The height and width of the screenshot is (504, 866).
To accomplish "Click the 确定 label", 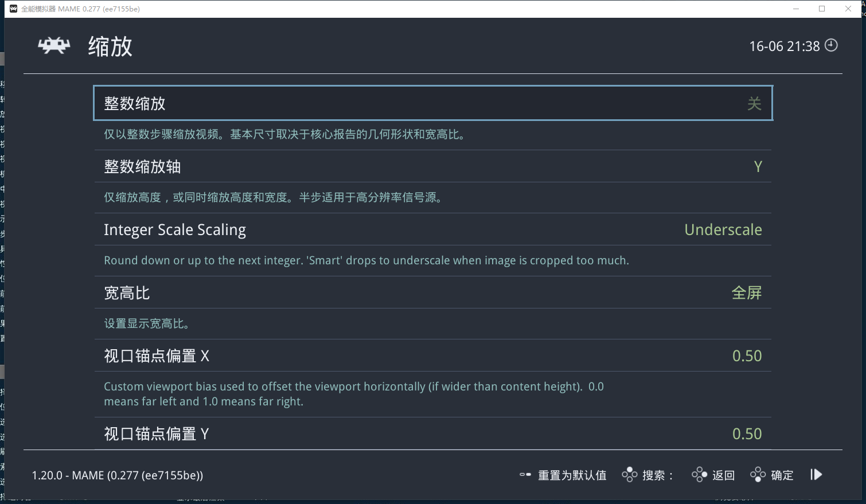I will [x=782, y=475].
